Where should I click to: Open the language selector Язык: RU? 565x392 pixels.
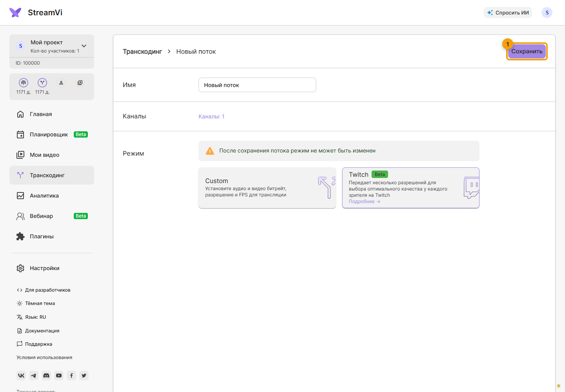(31, 317)
